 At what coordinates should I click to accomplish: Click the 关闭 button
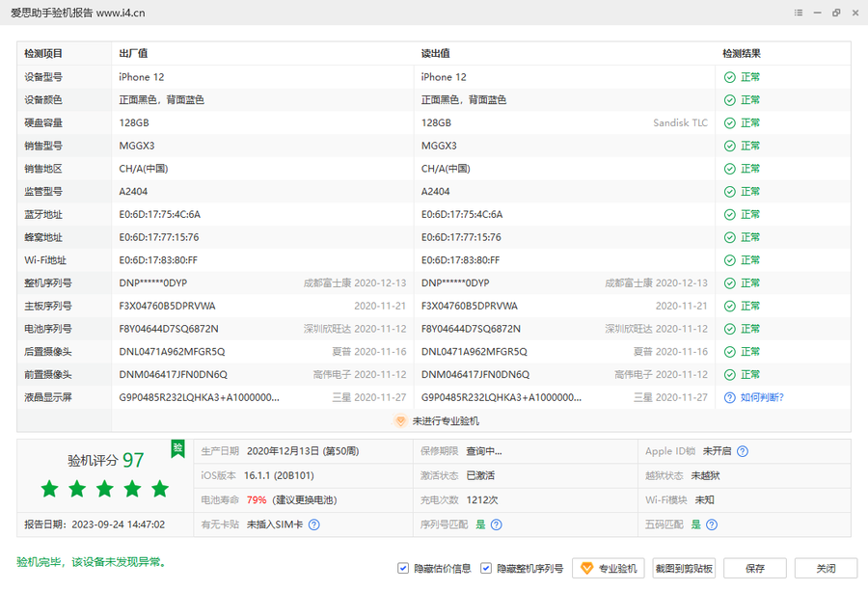[x=826, y=568]
